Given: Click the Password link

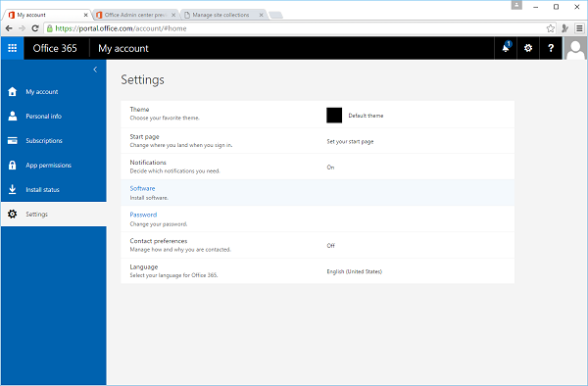Looking at the screenshot, I should [x=143, y=215].
